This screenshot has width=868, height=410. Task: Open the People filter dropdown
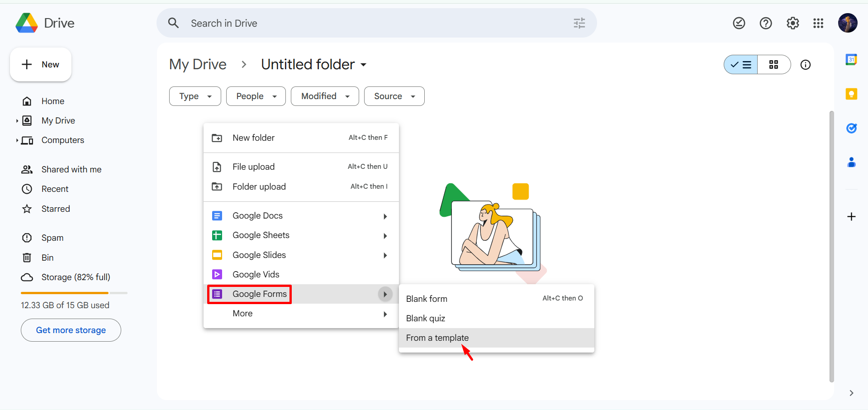pos(256,96)
